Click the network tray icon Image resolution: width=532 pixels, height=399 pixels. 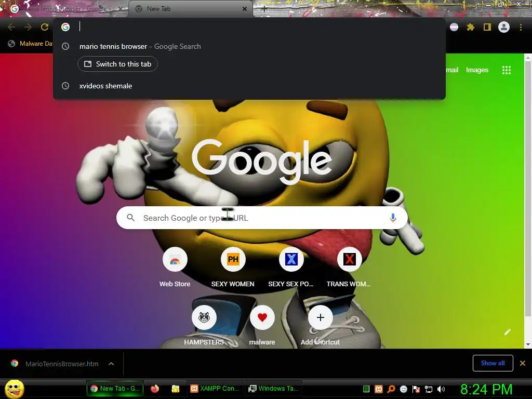coord(429,389)
